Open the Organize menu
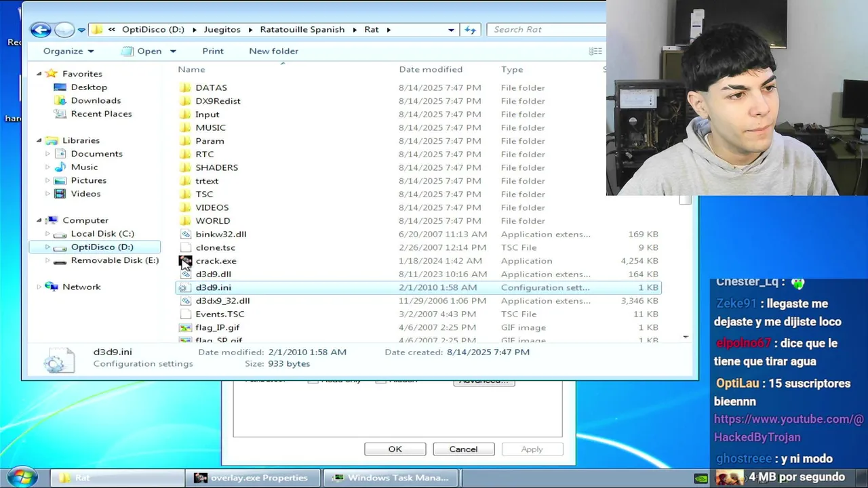The height and width of the screenshot is (488, 868). click(x=68, y=51)
